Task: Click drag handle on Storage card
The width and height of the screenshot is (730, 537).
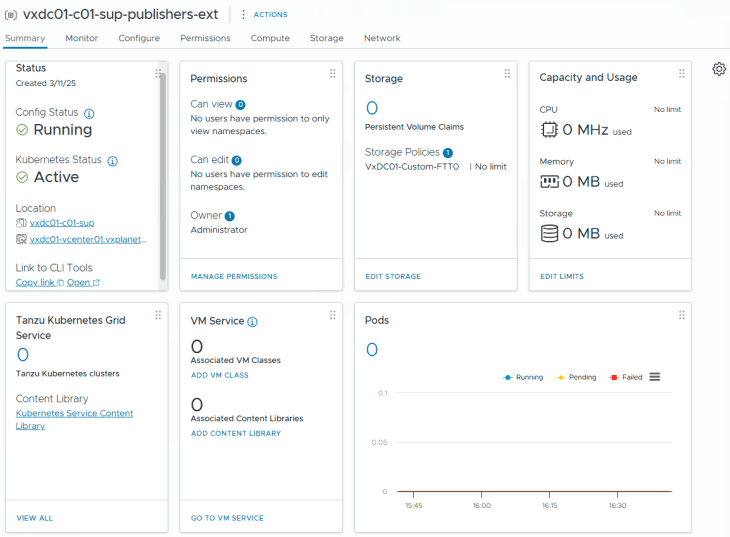Action: point(507,74)
